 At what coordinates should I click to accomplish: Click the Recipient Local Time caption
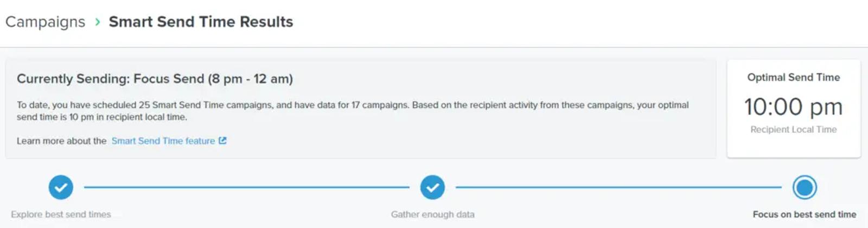tap(794, 129)
